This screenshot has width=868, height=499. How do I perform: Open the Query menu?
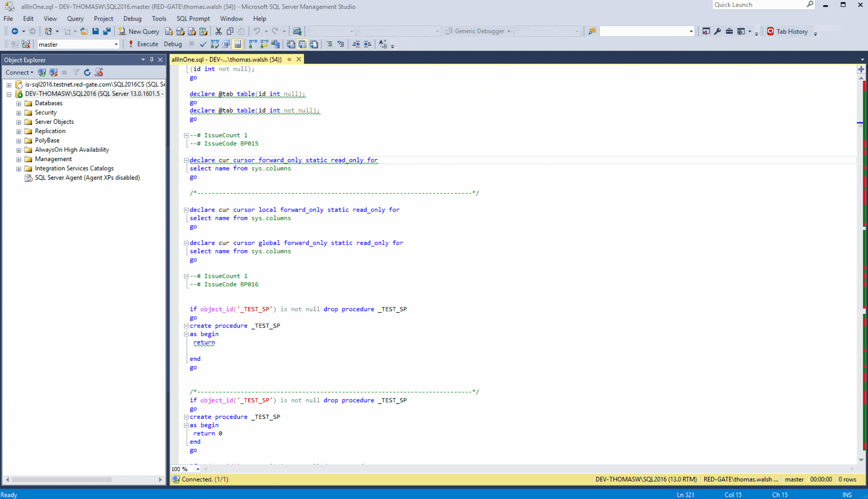pos(75,19)
